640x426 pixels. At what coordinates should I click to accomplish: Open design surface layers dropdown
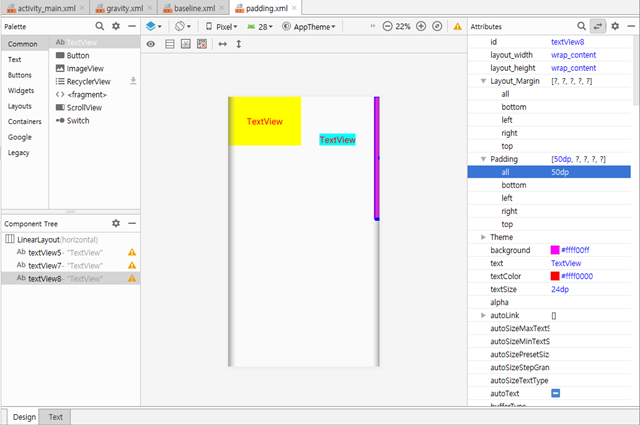[154, 27]
